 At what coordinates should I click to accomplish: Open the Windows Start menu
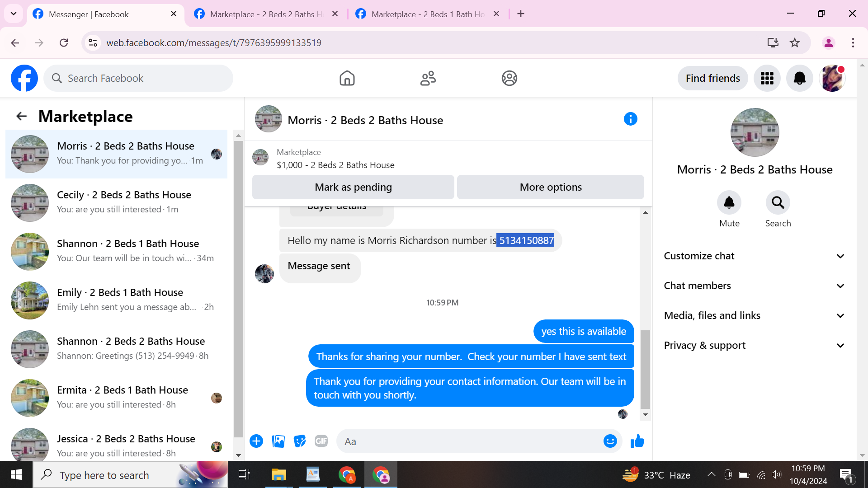[x=16, y=474]
